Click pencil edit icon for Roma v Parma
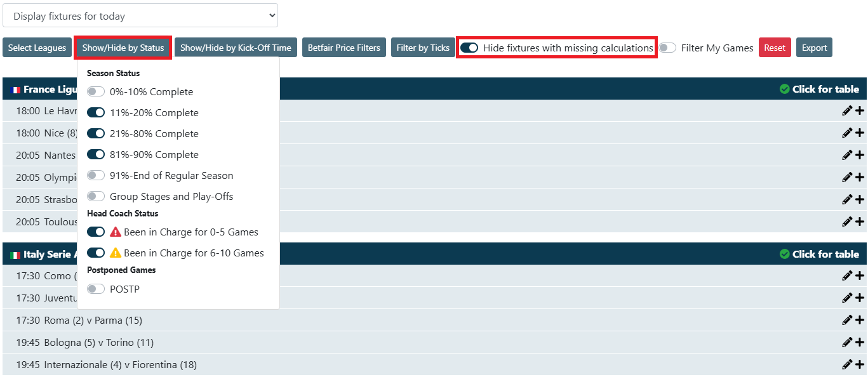 click(846, 321)
